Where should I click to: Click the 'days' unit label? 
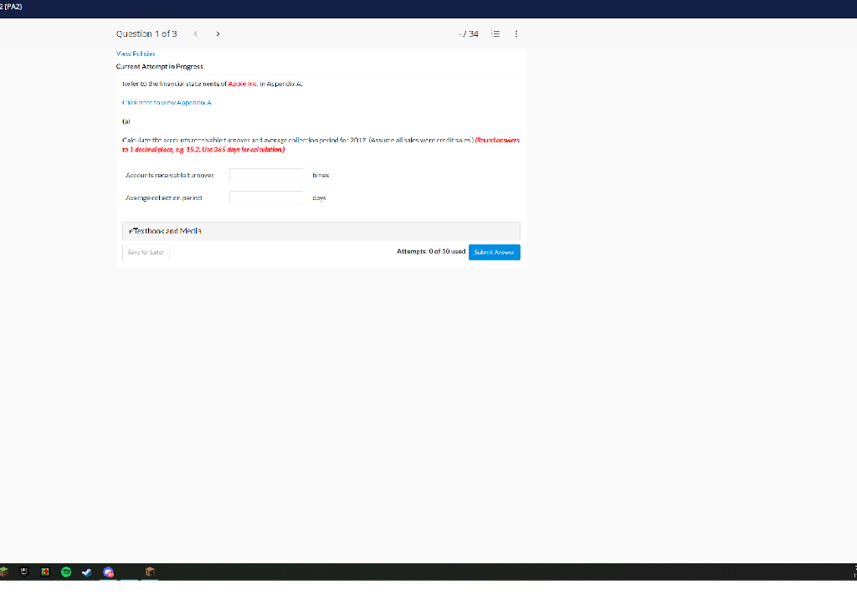pyautogui.click(x=319, y=198)
